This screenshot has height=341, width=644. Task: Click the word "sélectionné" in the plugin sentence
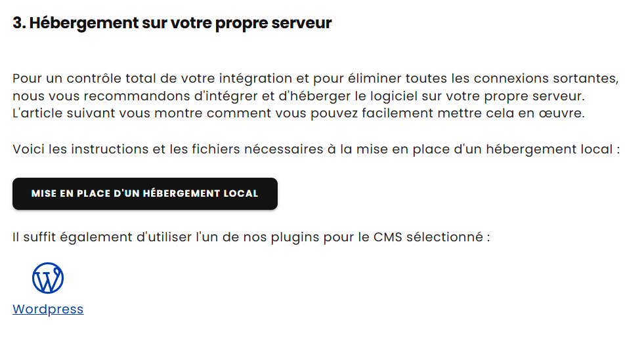point(444,237)
